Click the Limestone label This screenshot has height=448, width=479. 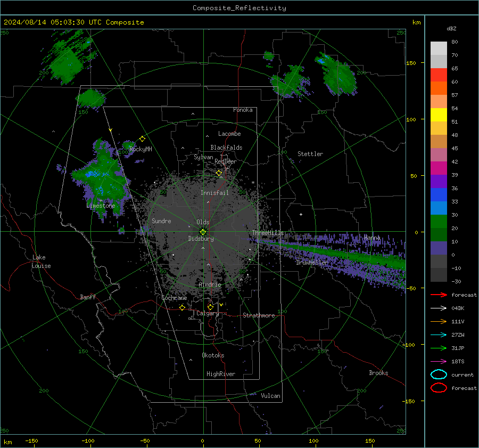101,206
